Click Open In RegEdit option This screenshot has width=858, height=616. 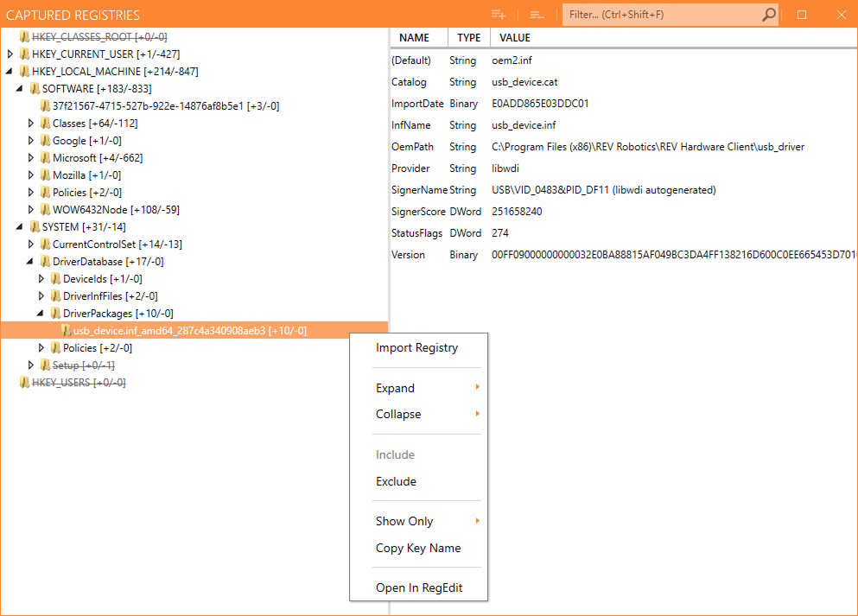point(419,587)
